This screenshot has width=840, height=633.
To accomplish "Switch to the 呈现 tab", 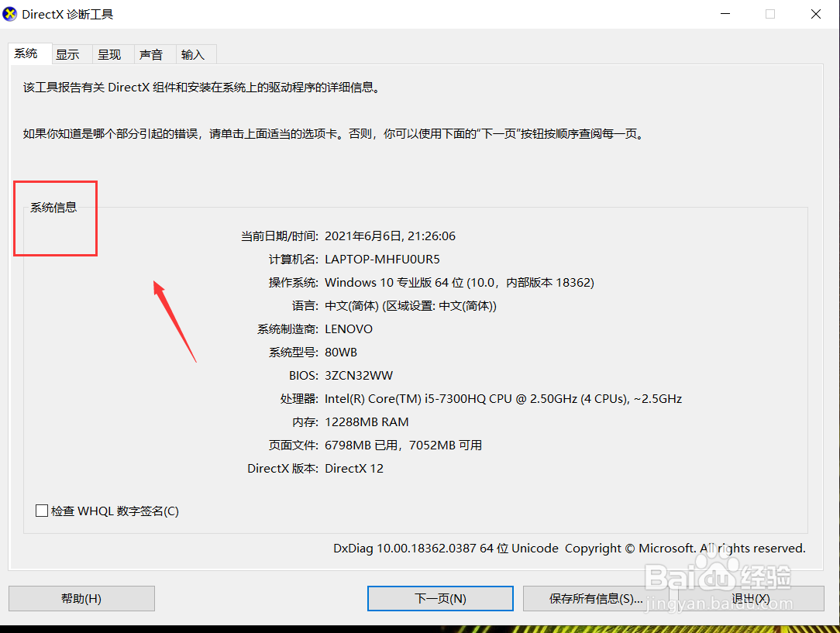I will pyautogui.click(x=113, y=54).
